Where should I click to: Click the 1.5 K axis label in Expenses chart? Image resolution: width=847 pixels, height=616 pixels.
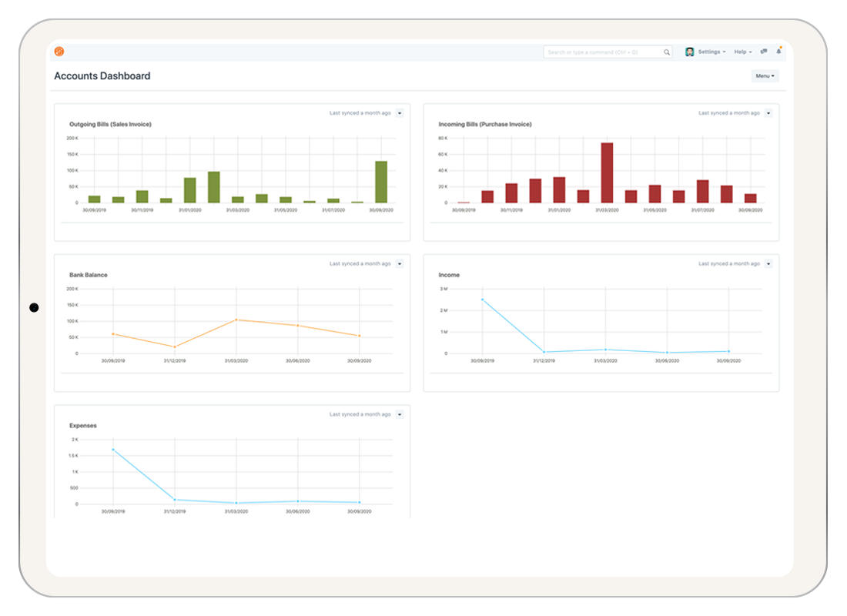pos(73,456)
